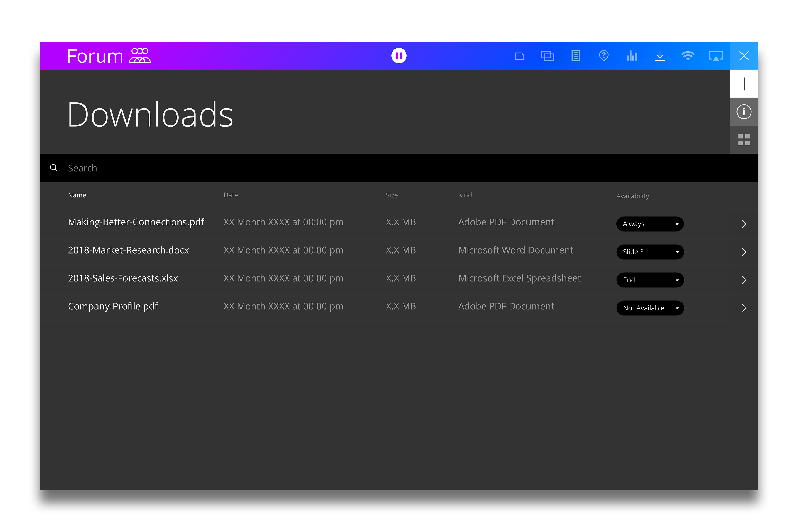Select file Company-Profile.pdf

[113, 306]
